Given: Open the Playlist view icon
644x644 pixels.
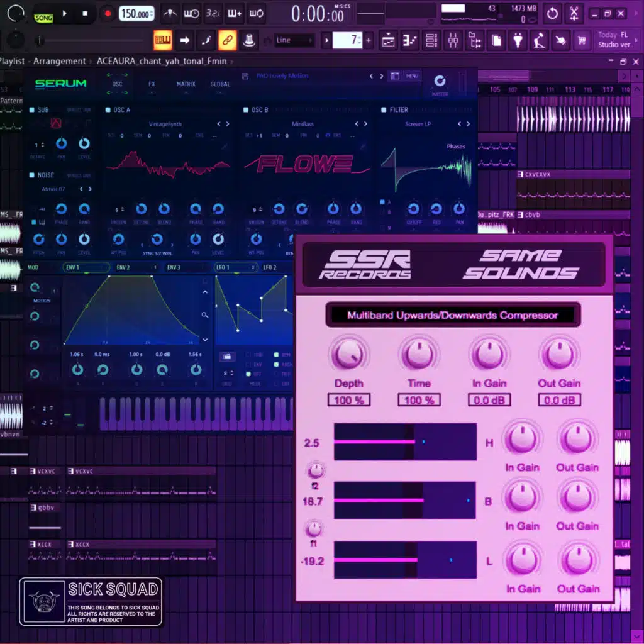Looking at the screenshot, I should 388,40.
